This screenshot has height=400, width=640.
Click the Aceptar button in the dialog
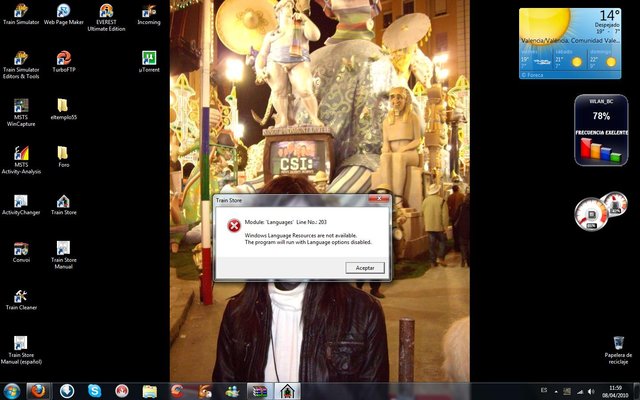click(x=365, y=268)
